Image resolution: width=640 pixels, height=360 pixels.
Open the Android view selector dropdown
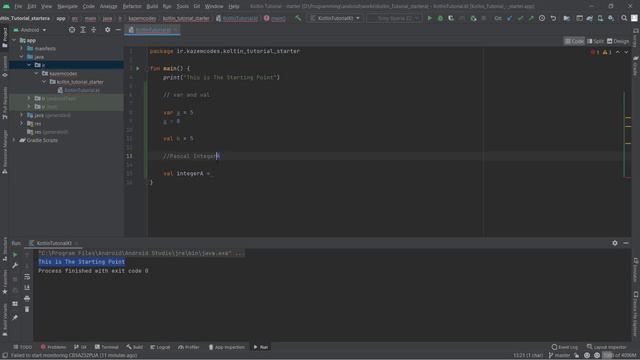pyautogui.click(x=30, y=30)
